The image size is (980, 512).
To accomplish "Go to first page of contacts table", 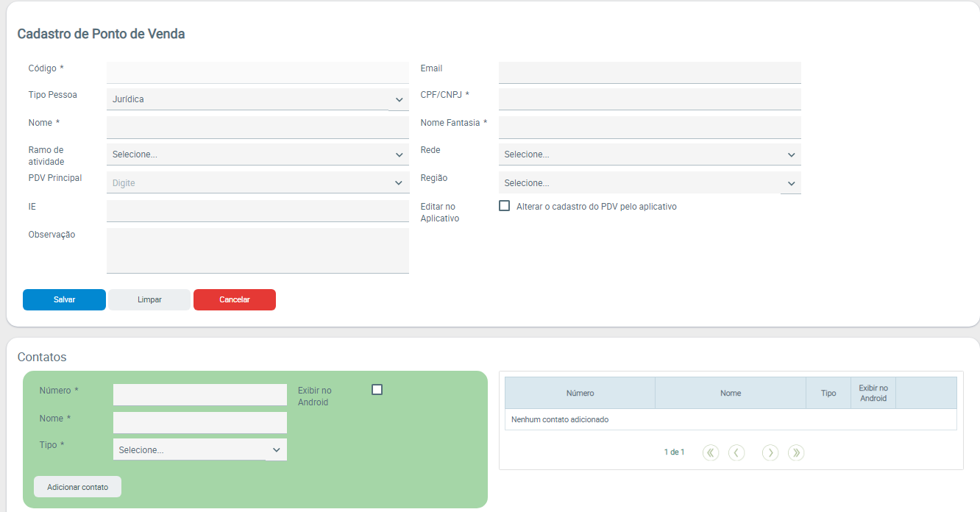I will click(710, 452).
